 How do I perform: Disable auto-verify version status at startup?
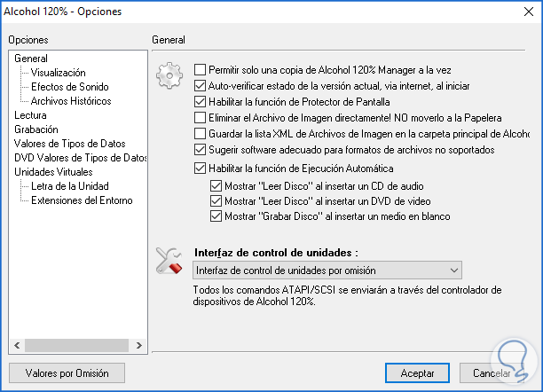pyautogui.click(x=200, y=86)
